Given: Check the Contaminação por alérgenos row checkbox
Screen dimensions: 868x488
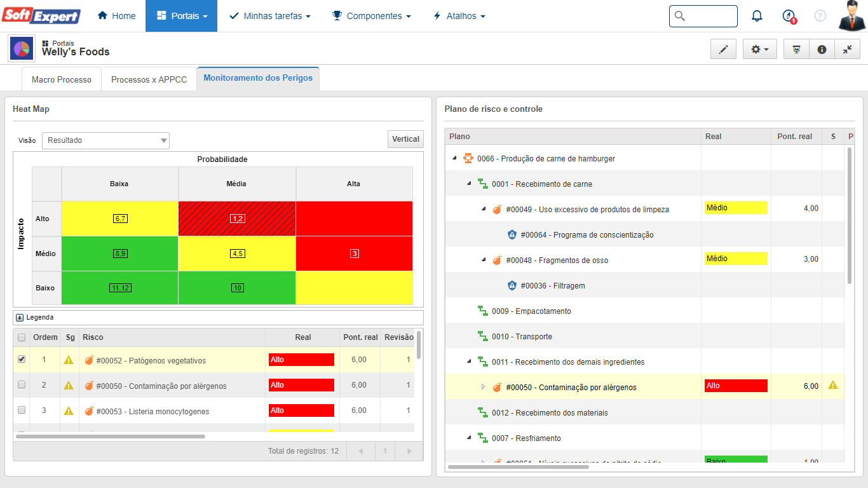Looking at the screenshot, I should point(22,384).
